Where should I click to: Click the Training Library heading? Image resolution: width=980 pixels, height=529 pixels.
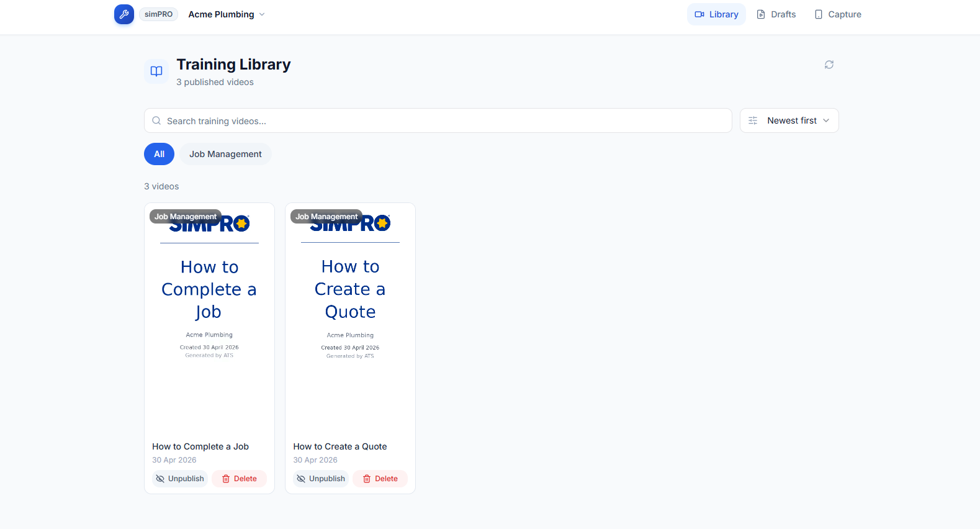[233, 65]
